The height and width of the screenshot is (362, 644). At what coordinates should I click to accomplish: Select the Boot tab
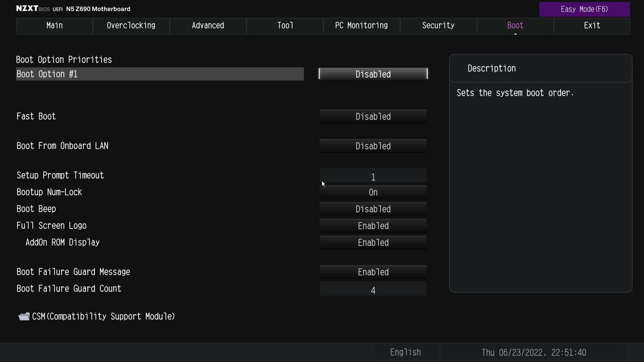click(515, 26)
